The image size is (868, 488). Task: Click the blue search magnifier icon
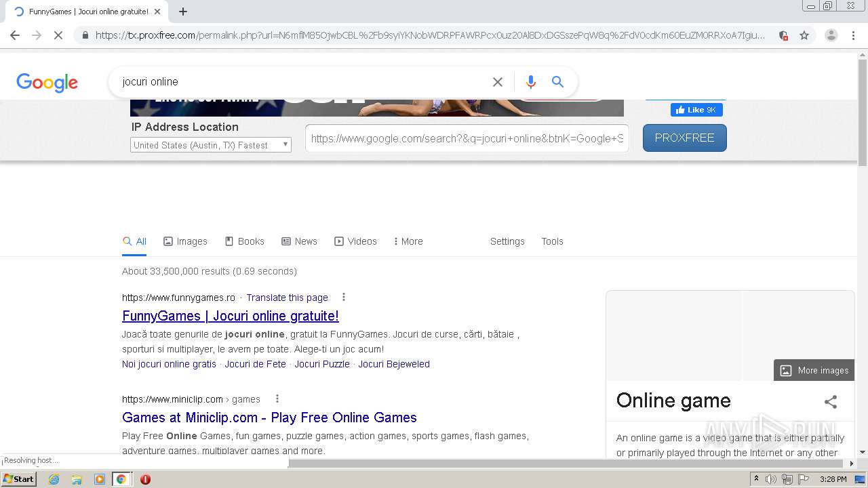pyautogui.click(x=557, y=82)
